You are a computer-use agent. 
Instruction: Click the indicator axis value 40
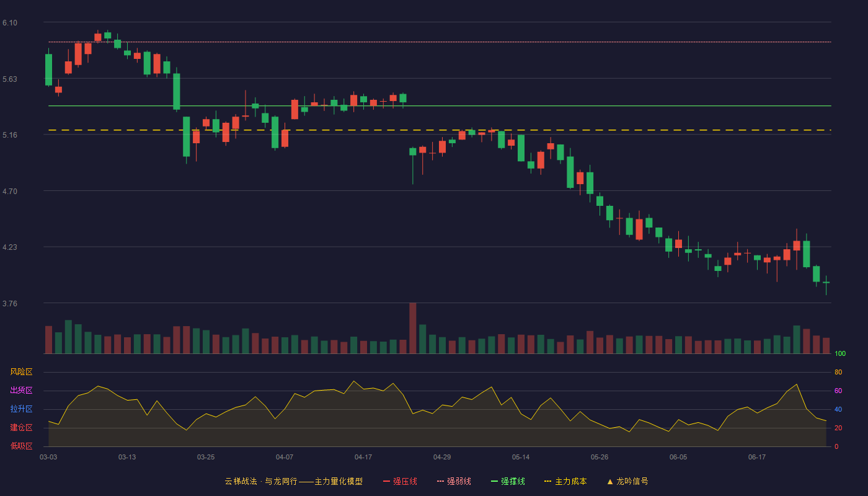click(838, 409)
